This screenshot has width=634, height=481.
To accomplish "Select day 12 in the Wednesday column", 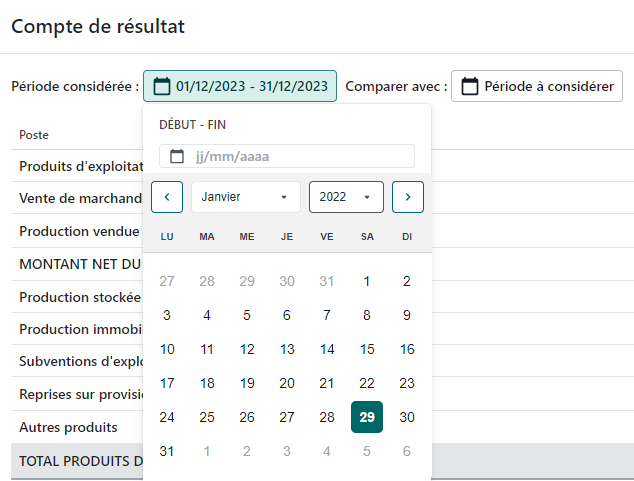I will (247, 349).
